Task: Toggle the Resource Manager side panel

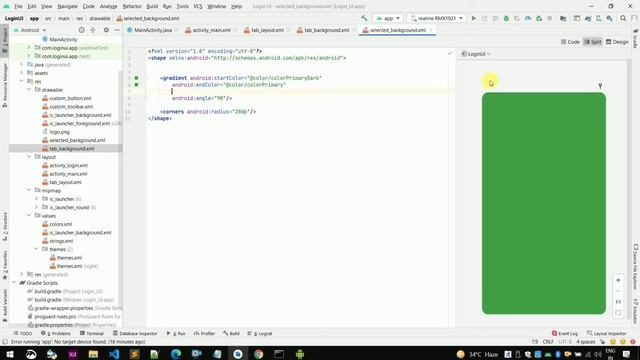Action: coord(4,85)
